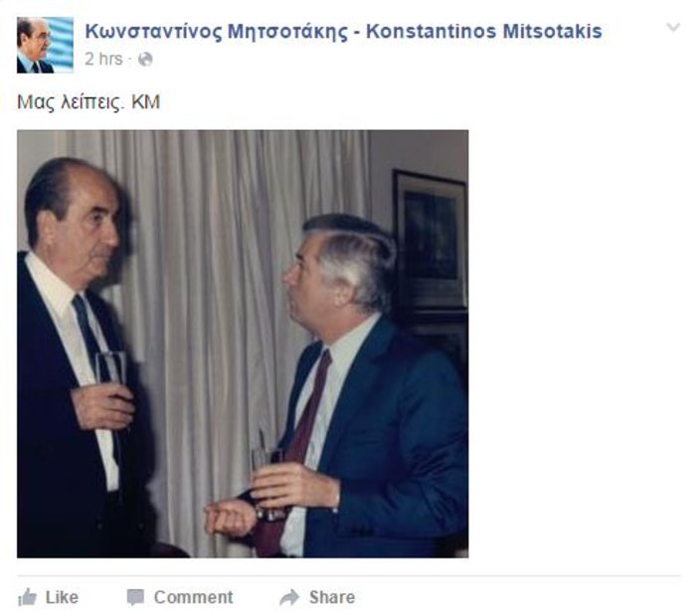Expand the post options chevron menu

(x=673, y=28)
